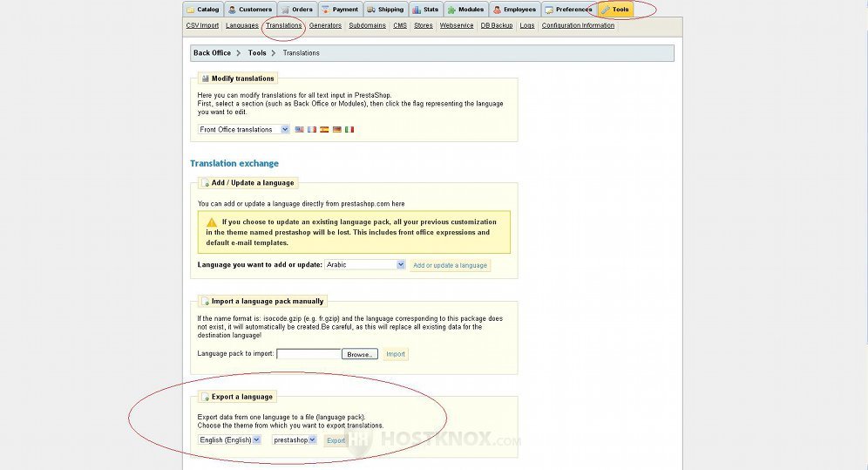Click the French flag icon
Viewport: 868px width, 470px height.
(312, 130)
